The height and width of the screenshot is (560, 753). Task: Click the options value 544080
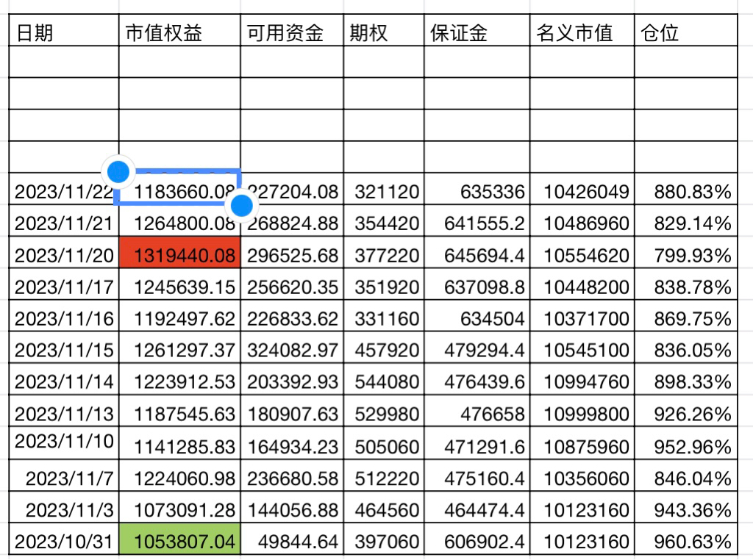coord(384,382)
